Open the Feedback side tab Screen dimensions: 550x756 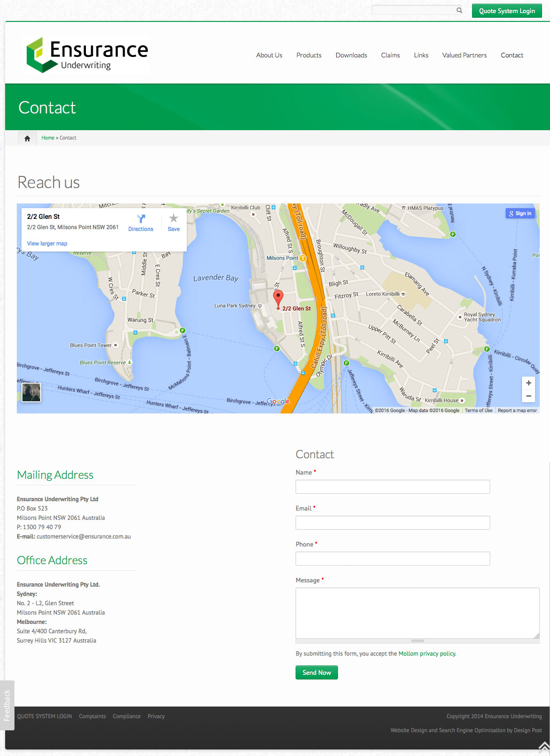point(7,705)
